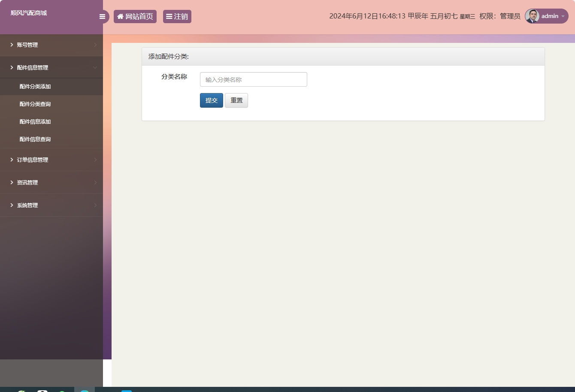Expand the 资讯管理 menu
This screenshot has height=392, width=575.
click(51, 182)
